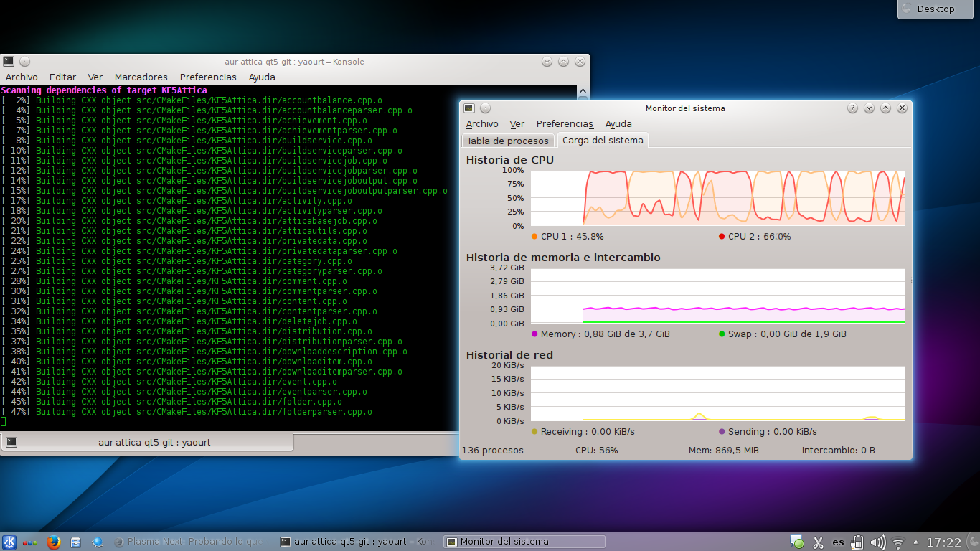Launch Firefox from the panel

pyautogui.click(x=54, y=542)
